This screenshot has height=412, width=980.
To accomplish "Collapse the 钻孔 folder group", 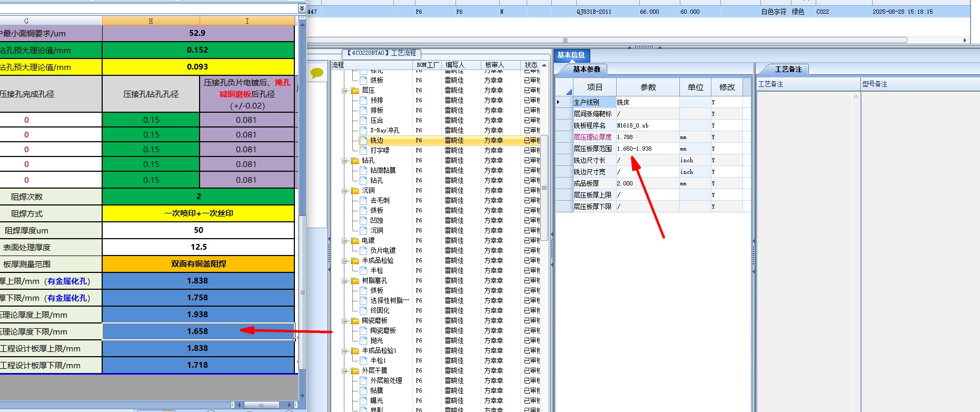I will (344, 161).
